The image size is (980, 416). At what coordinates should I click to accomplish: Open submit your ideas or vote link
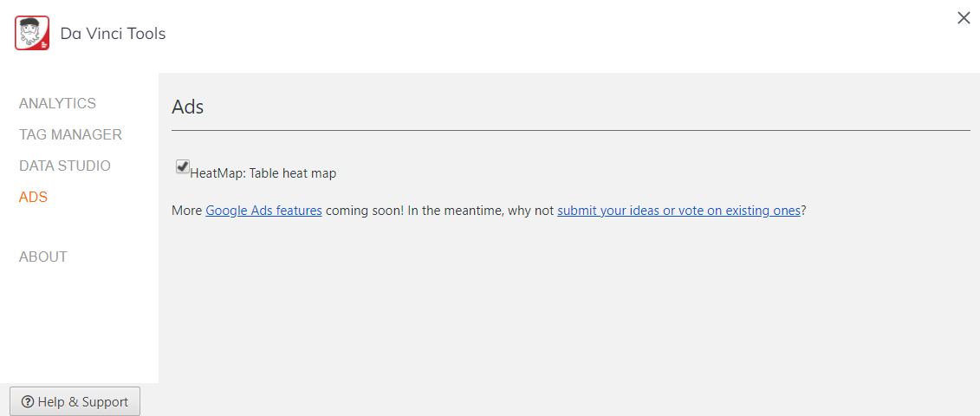(678, 211)
